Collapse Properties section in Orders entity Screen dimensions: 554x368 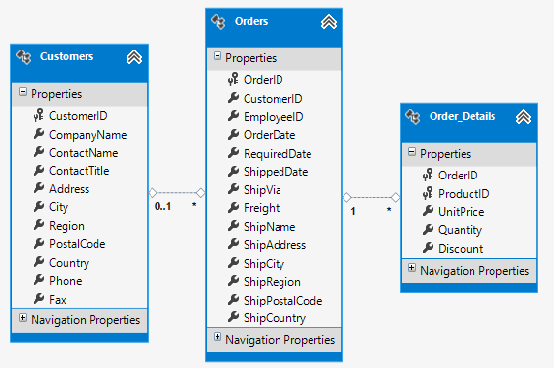tap(217, 56)
